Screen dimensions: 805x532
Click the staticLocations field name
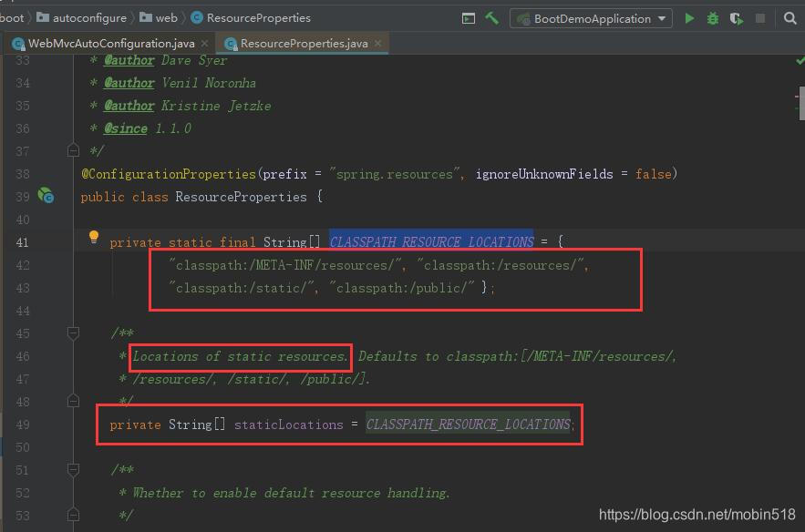(x=288, y=425)
